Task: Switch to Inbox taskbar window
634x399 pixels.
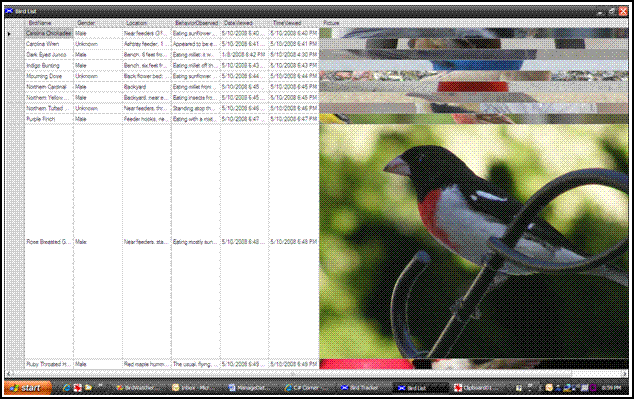Action: 194,388
